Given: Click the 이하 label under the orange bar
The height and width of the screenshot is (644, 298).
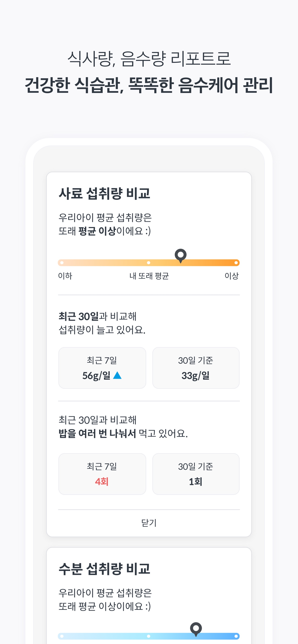Looking at the screenshot, I should coord(65,276).
